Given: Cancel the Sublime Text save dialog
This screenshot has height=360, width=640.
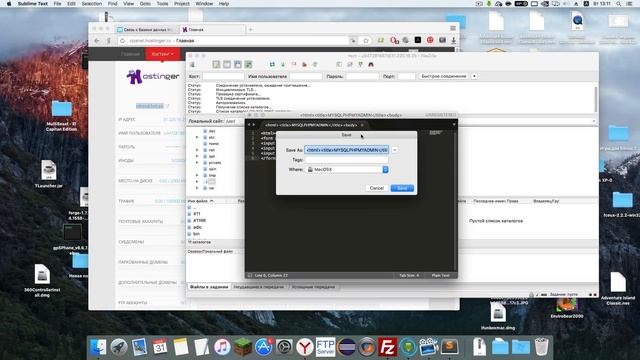Looking at the screenshot, I should (376, 188).
